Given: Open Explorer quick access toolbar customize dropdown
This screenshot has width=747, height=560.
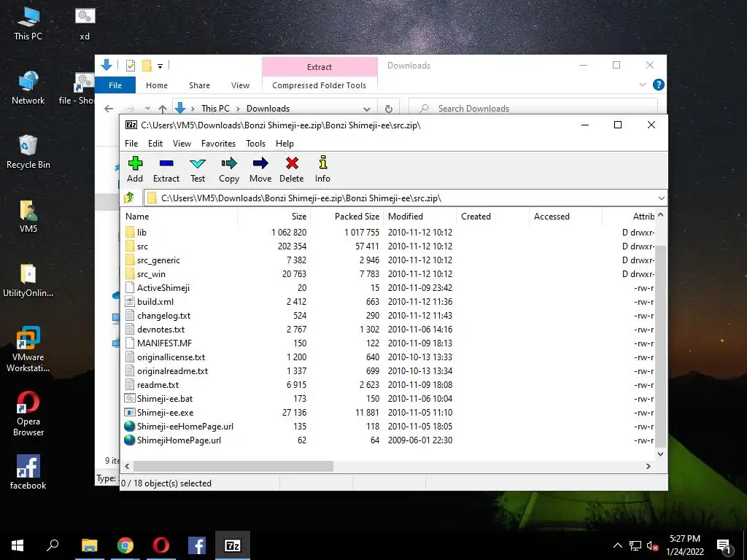Looking at the screenshot, I should [x=160, y=66].
